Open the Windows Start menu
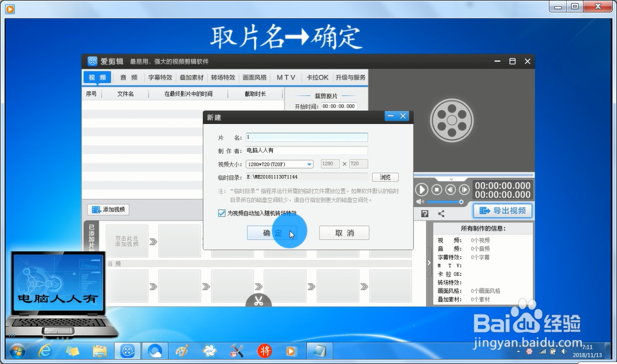Image resolution: width=617 pixels, height=364 pixels. tap(17, 351)
